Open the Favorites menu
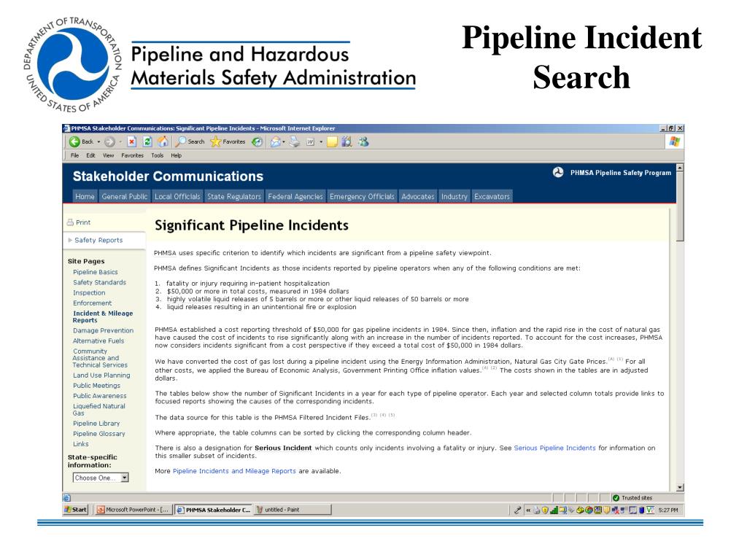This screenshot has width=747, height=560. point(132,156)
